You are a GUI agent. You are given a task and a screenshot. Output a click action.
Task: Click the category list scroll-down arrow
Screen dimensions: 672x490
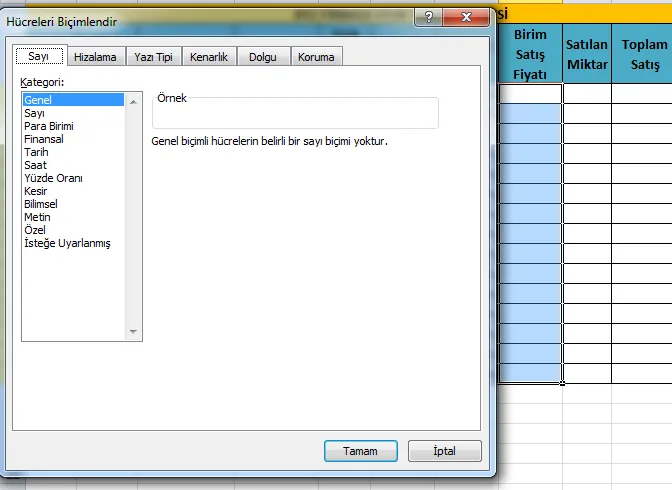[x=135, y=333]
